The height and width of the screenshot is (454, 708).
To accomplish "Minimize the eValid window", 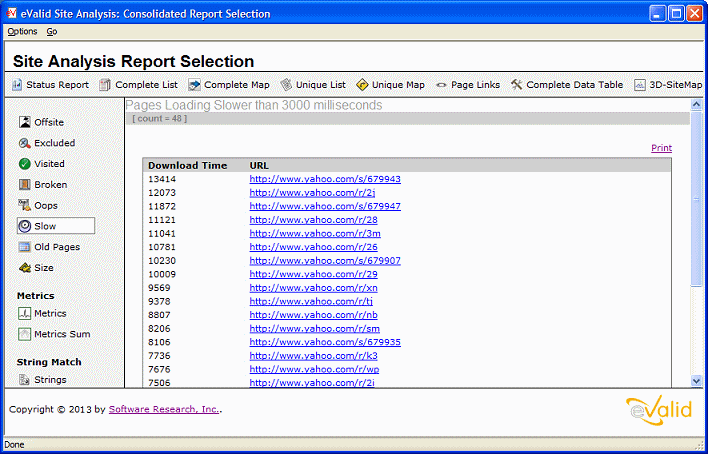I will [657, 14].
